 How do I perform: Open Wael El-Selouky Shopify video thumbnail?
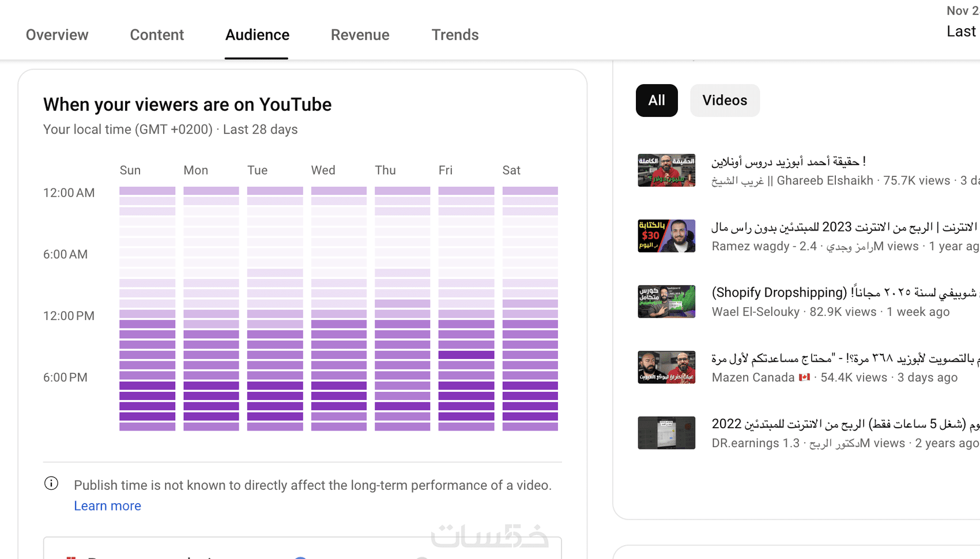click(x=666, y=301)
